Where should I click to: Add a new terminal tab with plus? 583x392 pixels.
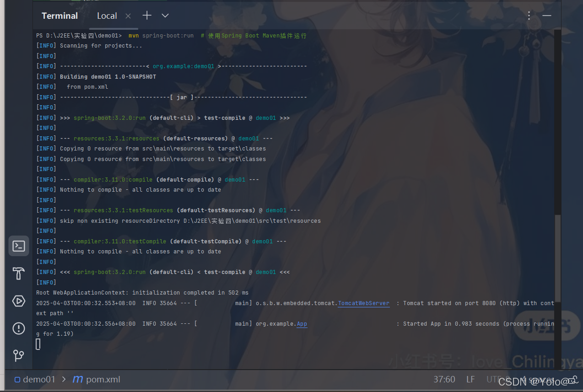point(147,16)
